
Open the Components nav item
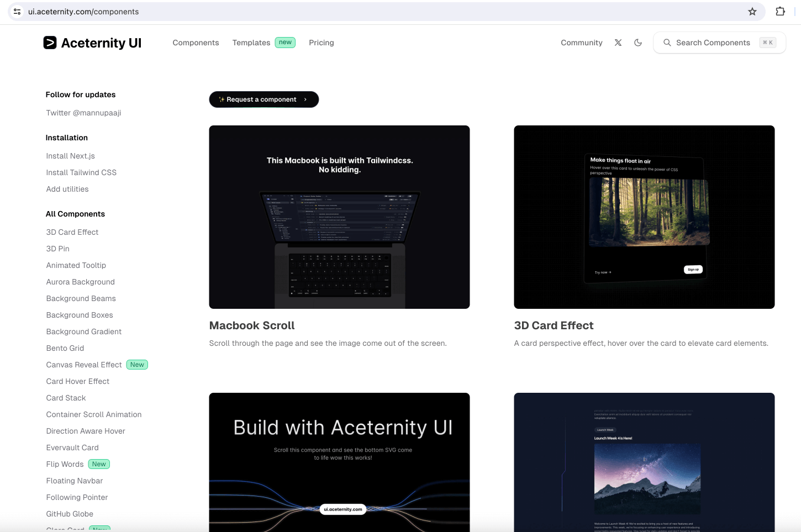tap(196, 43)
